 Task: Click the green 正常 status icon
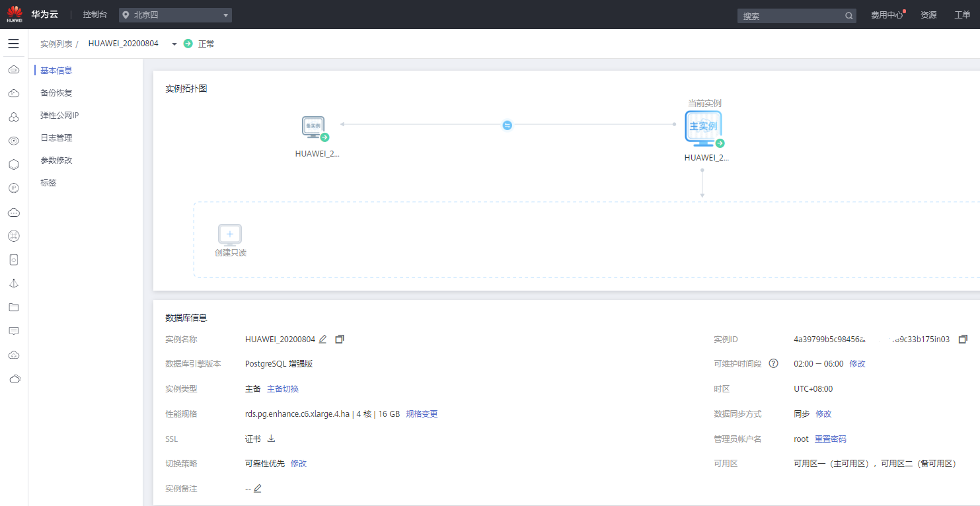pos(188,44)
